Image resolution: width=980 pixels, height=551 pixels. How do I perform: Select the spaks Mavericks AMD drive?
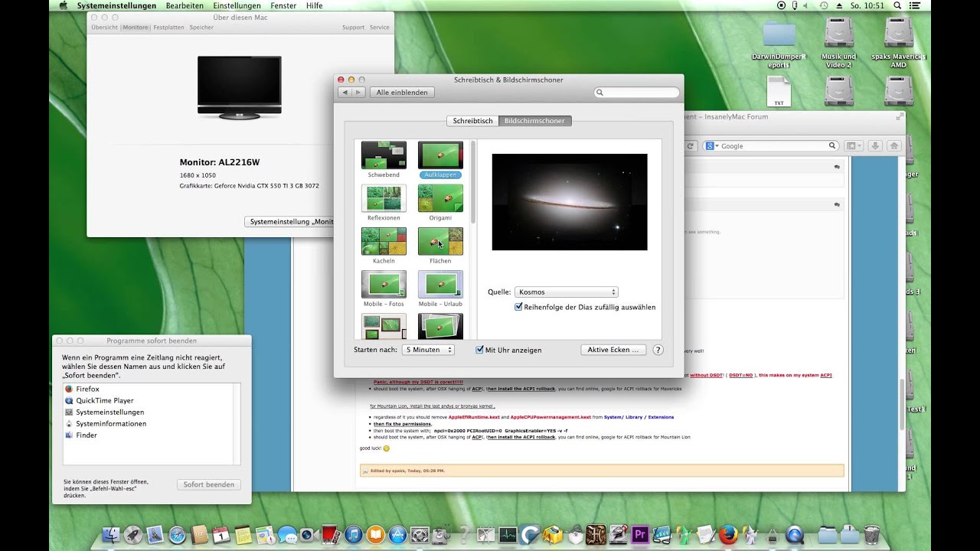click(899, 44)
